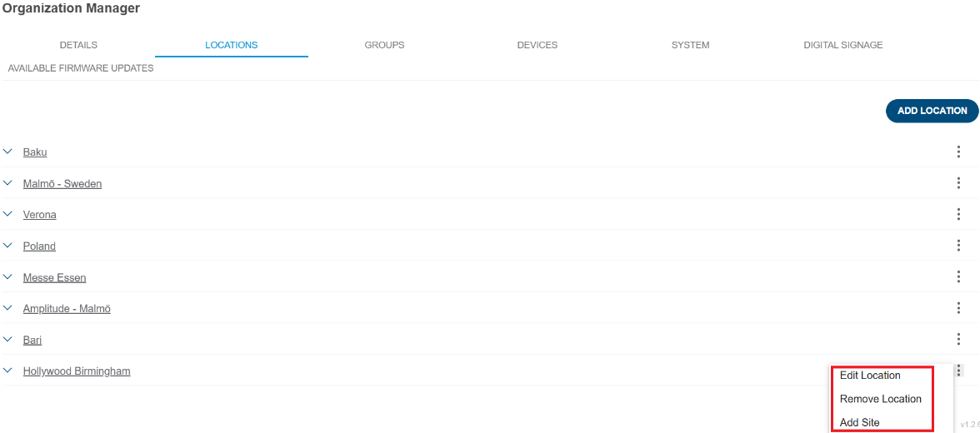Expand the Baku location chevron

tap(8, 152)
